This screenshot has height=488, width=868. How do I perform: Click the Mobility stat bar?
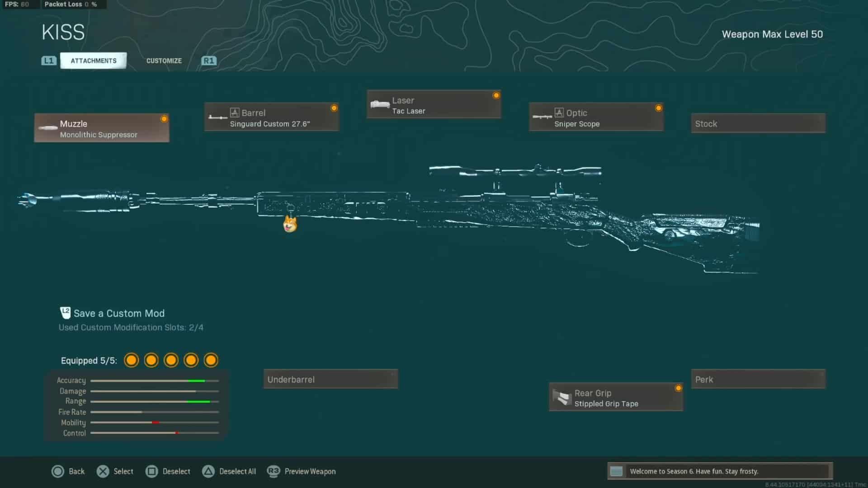(155, 422)
